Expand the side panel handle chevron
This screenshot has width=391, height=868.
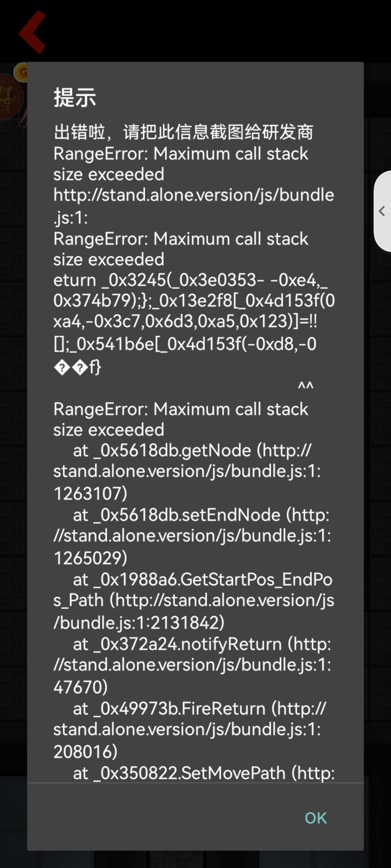(x=382, y=211)
